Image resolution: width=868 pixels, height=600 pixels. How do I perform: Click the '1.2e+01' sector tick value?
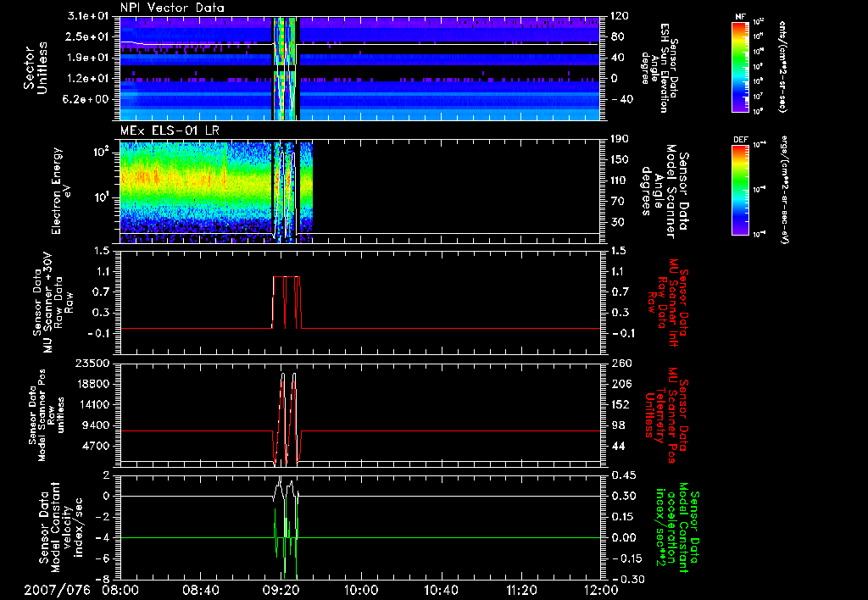coord(88,79)
